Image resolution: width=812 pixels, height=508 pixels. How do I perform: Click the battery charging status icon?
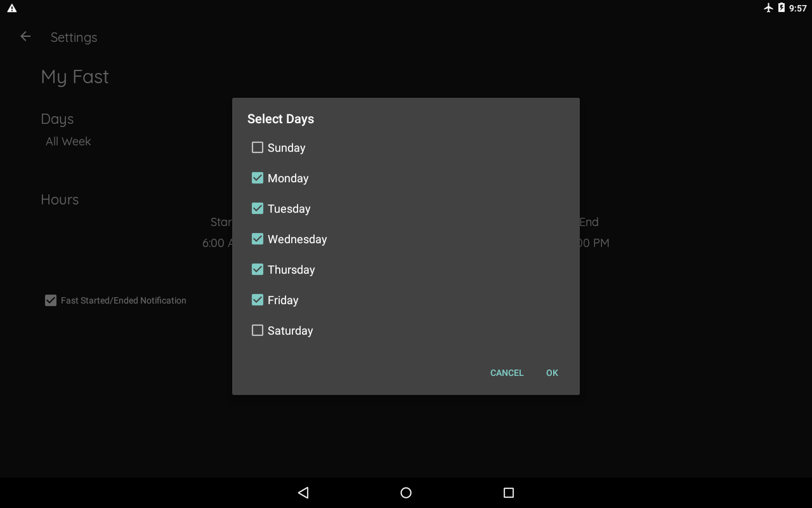782,8
